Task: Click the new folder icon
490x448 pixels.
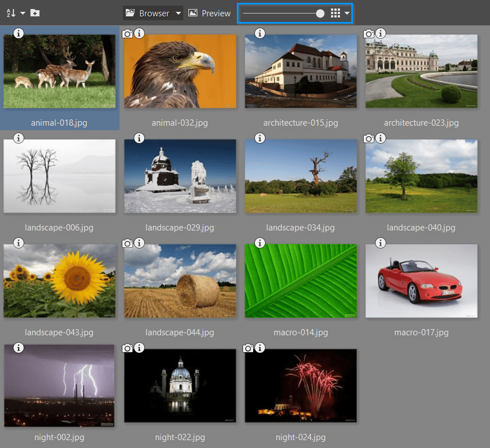Action: pos(35,13)
